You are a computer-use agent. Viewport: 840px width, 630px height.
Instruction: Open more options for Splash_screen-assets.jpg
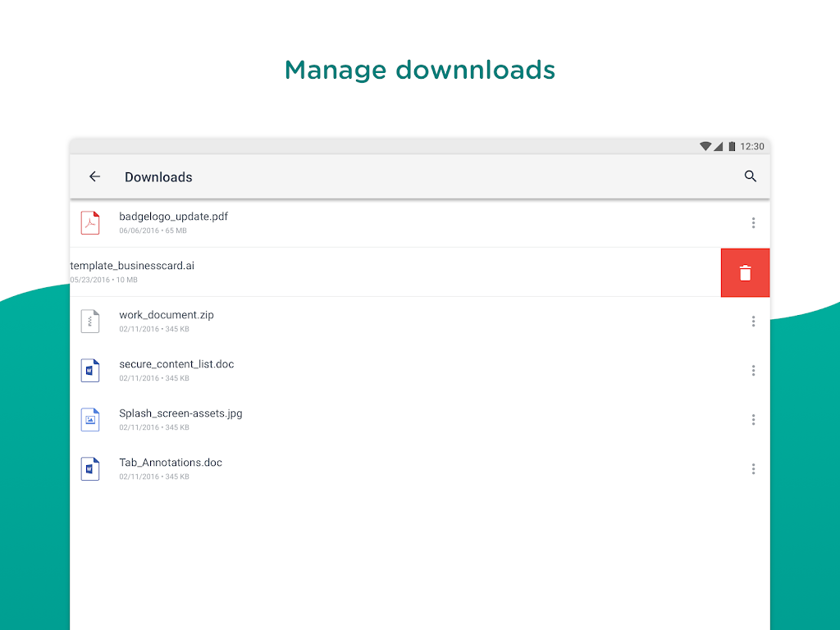coord(753,420)
